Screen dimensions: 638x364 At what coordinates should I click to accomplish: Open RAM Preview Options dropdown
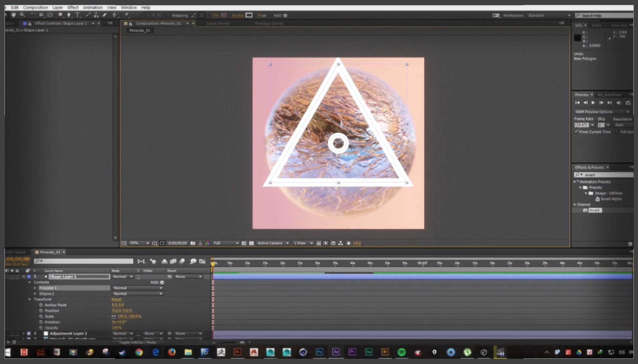coord(602,112)
